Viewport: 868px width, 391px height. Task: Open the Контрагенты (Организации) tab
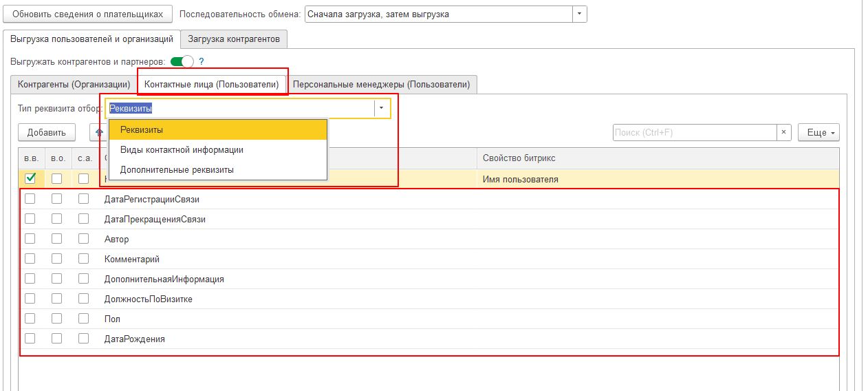click(74, 85)
